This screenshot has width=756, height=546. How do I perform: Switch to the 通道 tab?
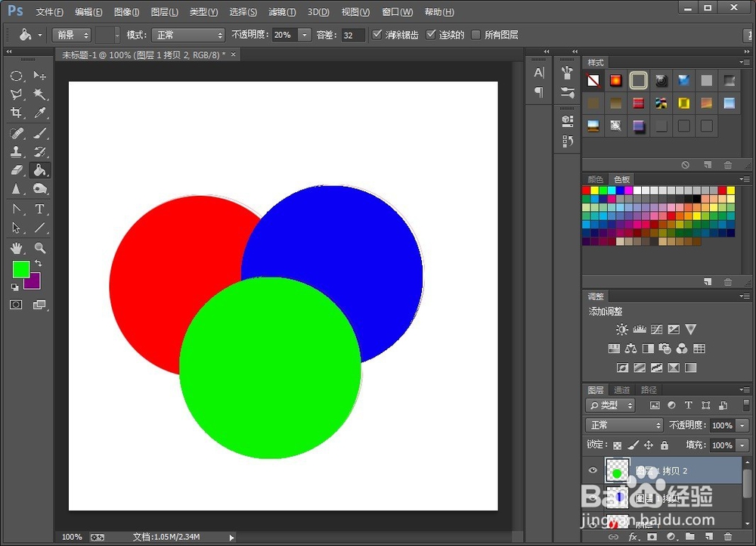[622, 389]
